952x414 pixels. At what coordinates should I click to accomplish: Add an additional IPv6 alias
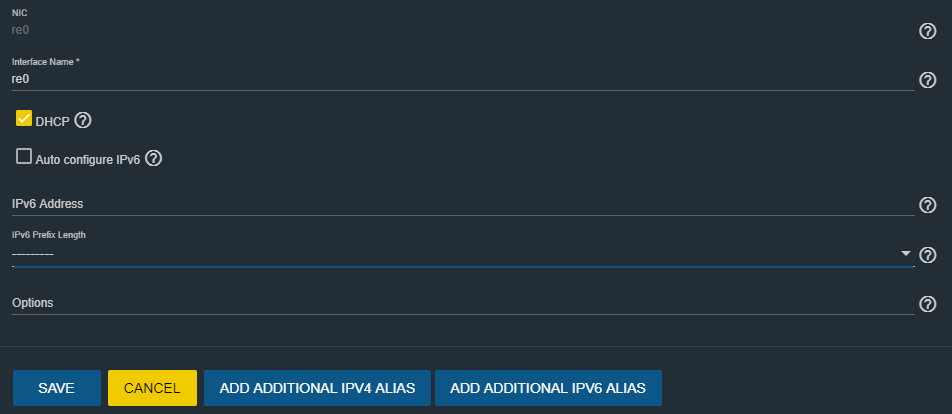(x=548, y=388)
